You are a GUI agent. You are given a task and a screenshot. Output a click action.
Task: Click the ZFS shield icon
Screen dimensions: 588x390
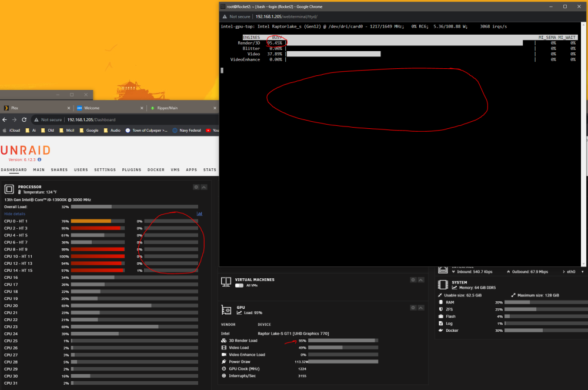tap(440, 309)
